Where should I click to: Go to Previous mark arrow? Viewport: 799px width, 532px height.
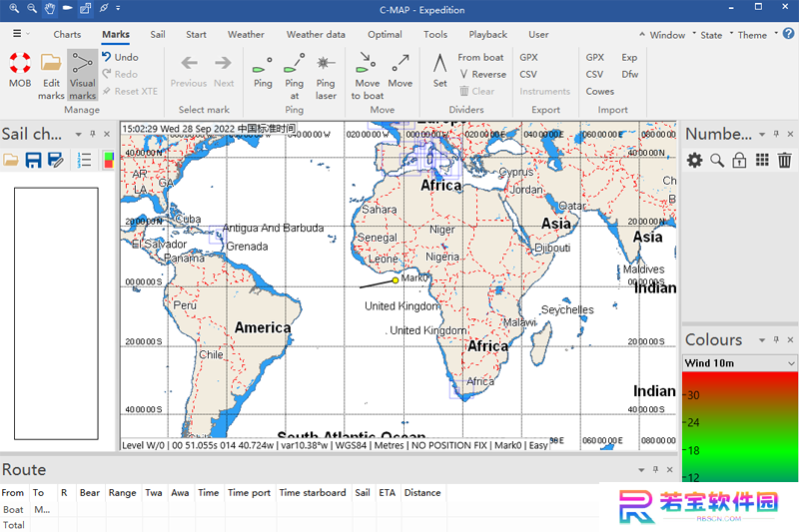[189, 63]
